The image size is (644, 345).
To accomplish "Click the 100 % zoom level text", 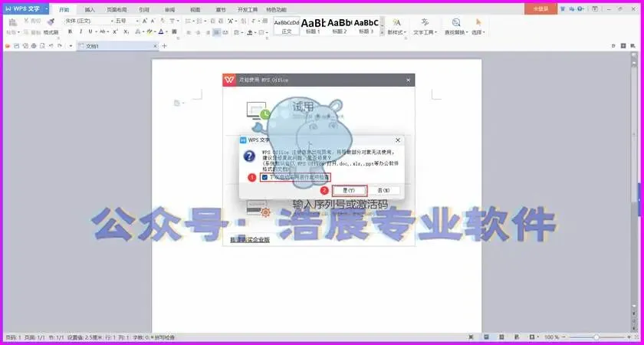I will tap(551, 337).
